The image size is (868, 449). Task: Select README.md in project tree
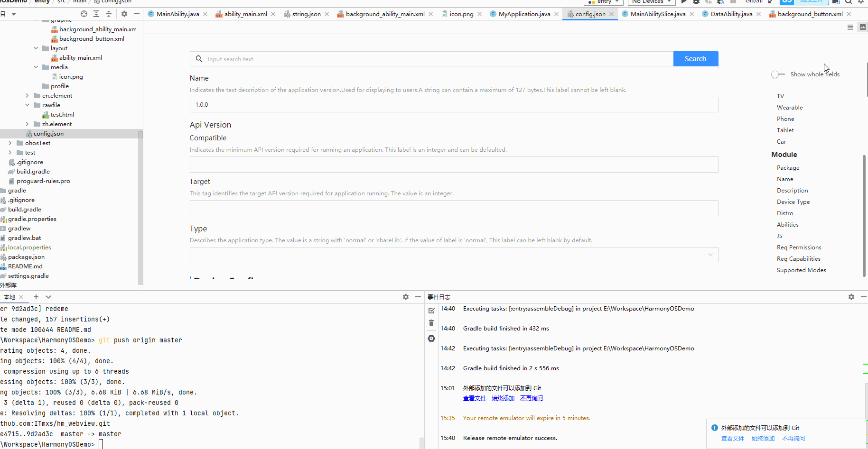(25, 266)
